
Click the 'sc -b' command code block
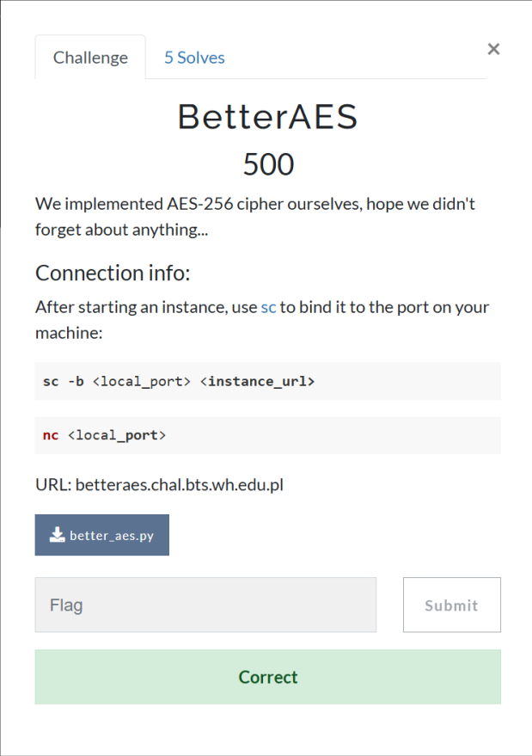267,381
